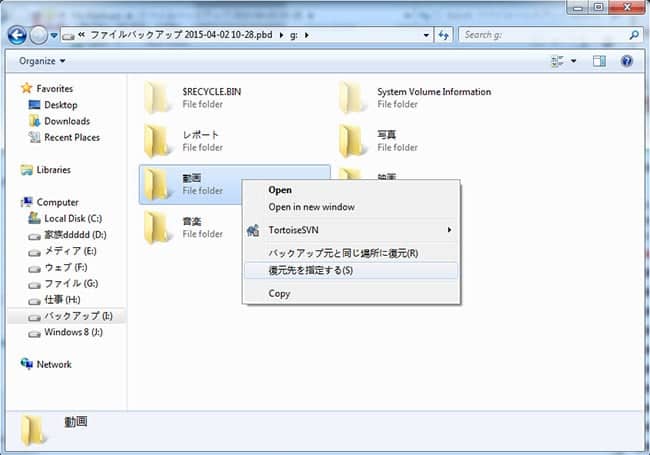Image resolution: width=650 pixels, height=455 pixels.
Task: Open the ファイル (G:) drive
Action: tap(71, 283)
